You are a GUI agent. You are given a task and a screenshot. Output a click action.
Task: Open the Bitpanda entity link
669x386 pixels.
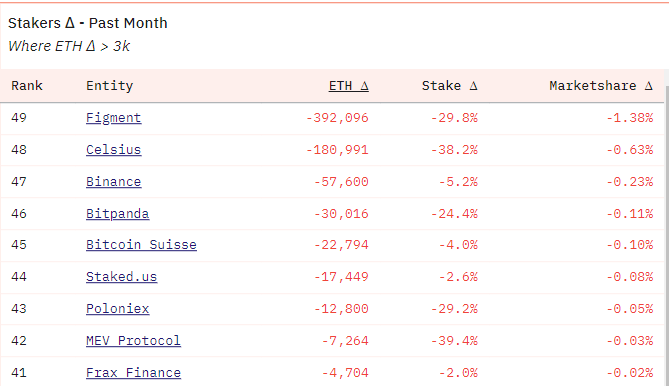click(x=117, y=214)
